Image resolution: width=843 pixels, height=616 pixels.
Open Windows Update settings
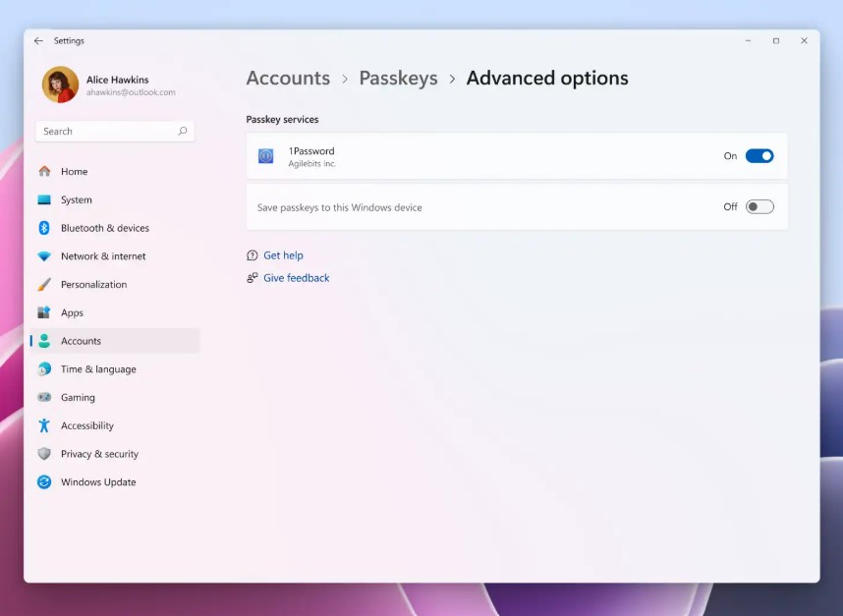tap(44, 482)
